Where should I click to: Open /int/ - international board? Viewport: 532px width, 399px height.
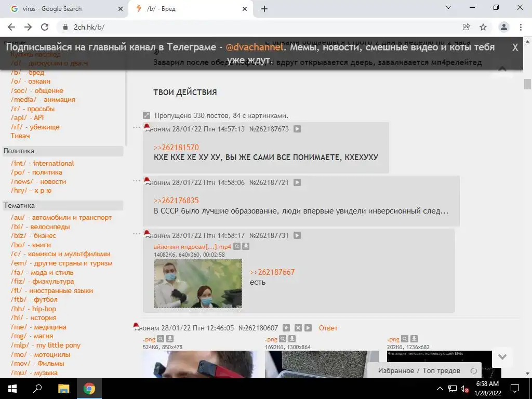pyautogui.click(x=43, y=163)
